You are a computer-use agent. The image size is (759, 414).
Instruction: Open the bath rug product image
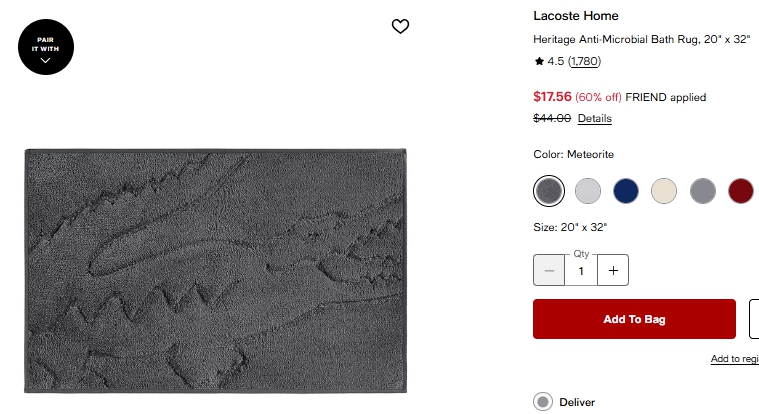pos(216,270)
